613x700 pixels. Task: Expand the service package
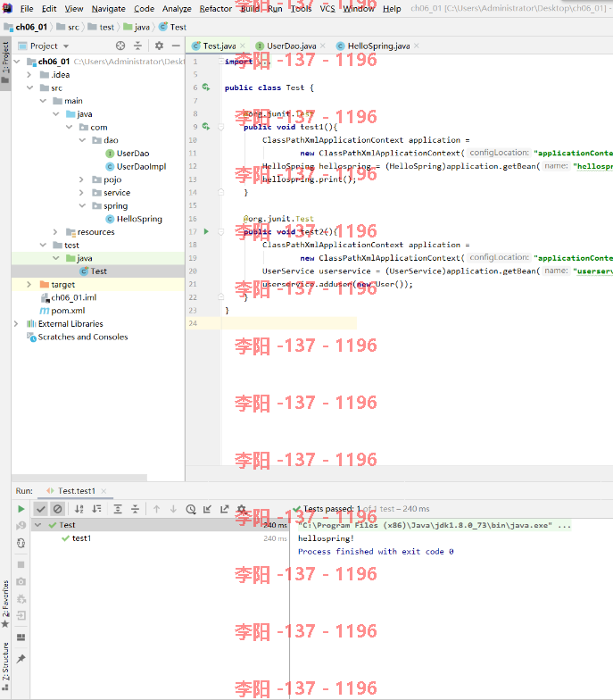pos(82,193)
